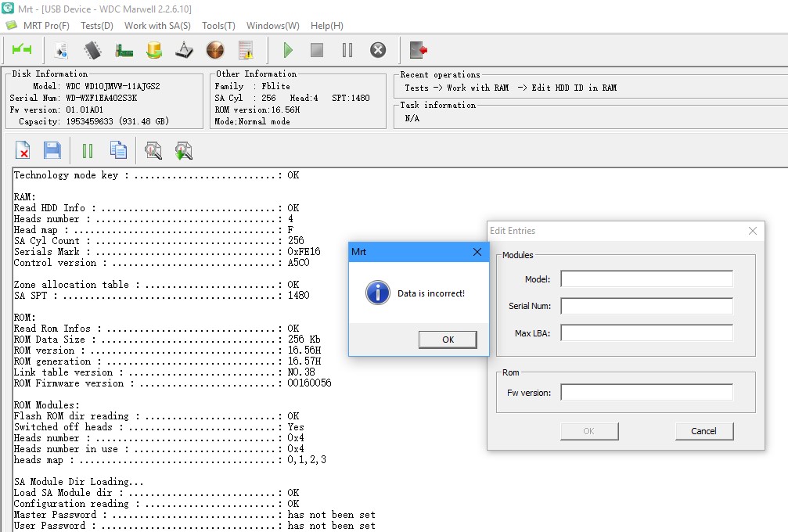The width and height of the screenshot is (788, 532).
Task: Click Fw version value 01.01A01
Action: (85, 110)
